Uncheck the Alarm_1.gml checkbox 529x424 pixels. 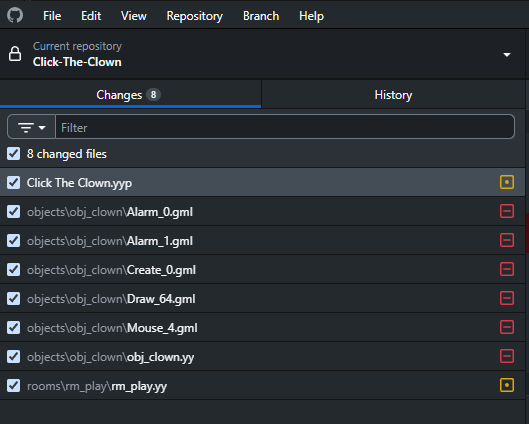[x=13, y=241]
